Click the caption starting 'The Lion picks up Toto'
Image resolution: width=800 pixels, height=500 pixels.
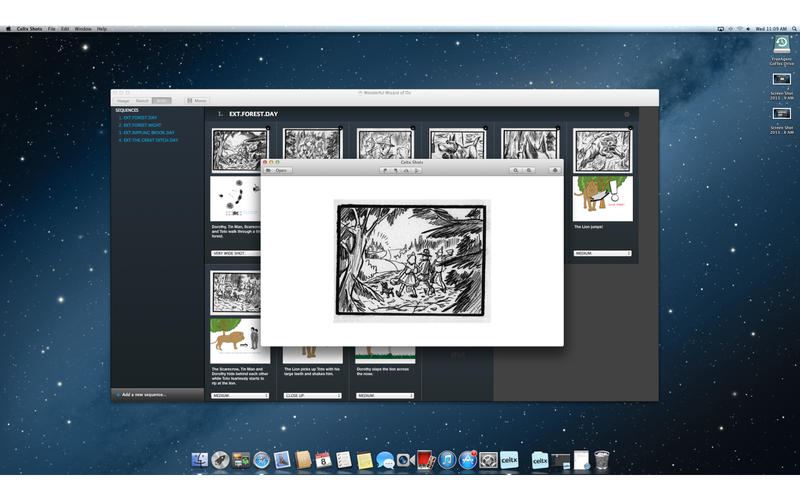point(312,371)
